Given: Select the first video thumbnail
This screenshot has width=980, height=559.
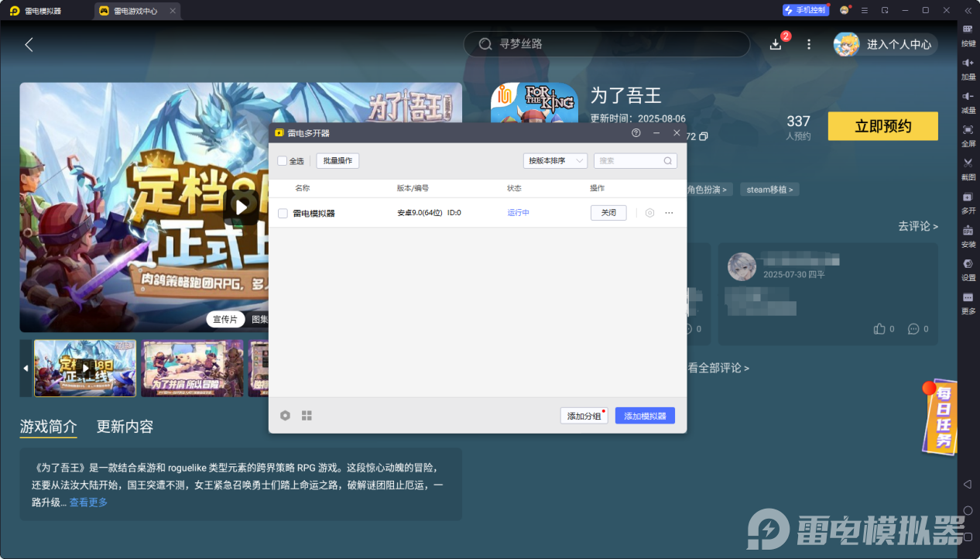Looking at the screenshot, I should tap(85, 369).
